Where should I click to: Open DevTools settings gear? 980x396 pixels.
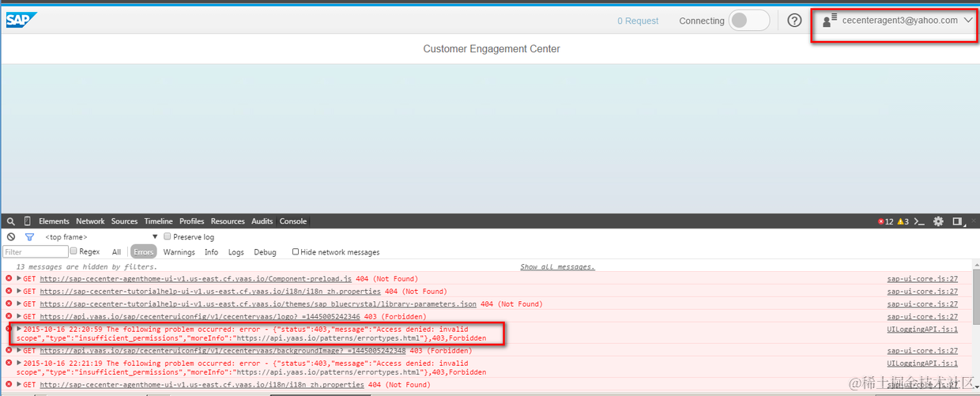(938, 221)
